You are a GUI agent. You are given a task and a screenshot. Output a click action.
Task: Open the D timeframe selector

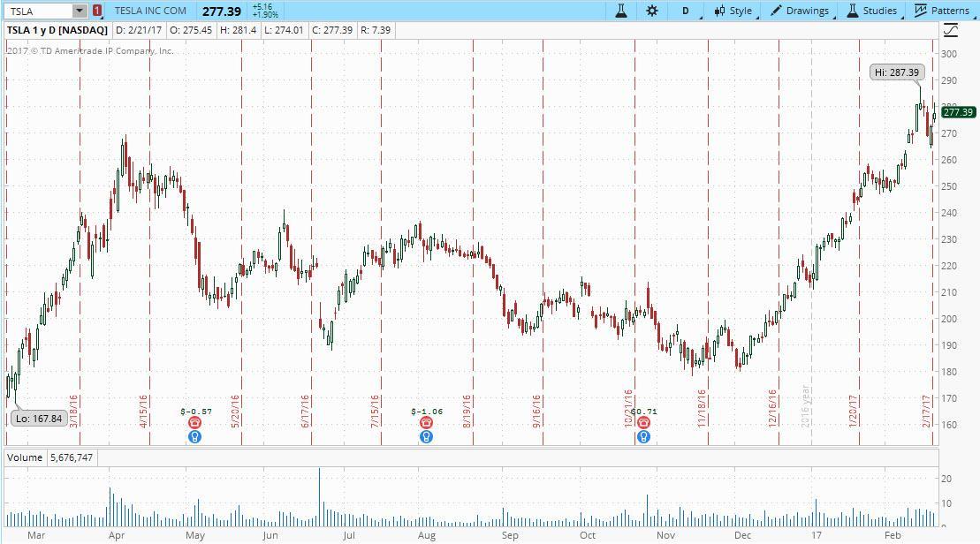[687, 11]
